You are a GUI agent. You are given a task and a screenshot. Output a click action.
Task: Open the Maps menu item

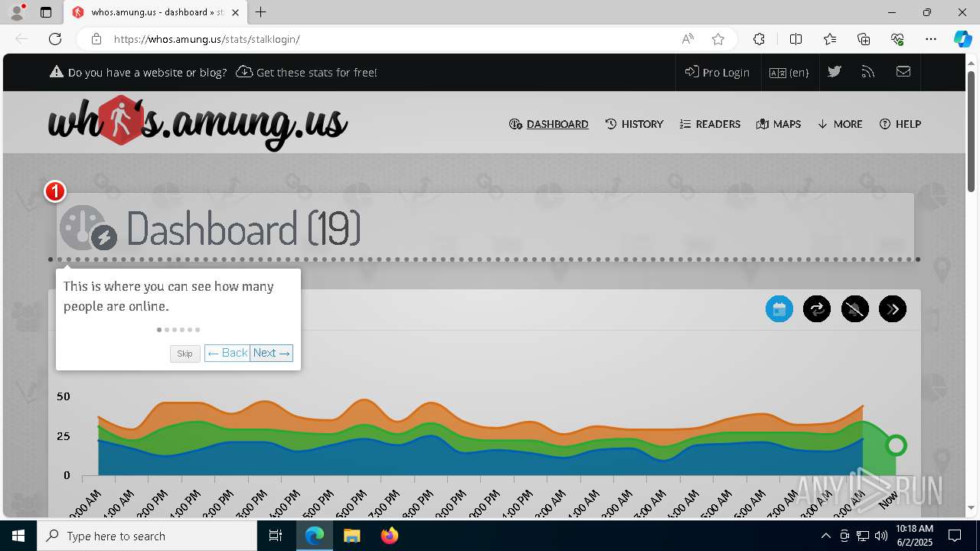click(779, 124)
